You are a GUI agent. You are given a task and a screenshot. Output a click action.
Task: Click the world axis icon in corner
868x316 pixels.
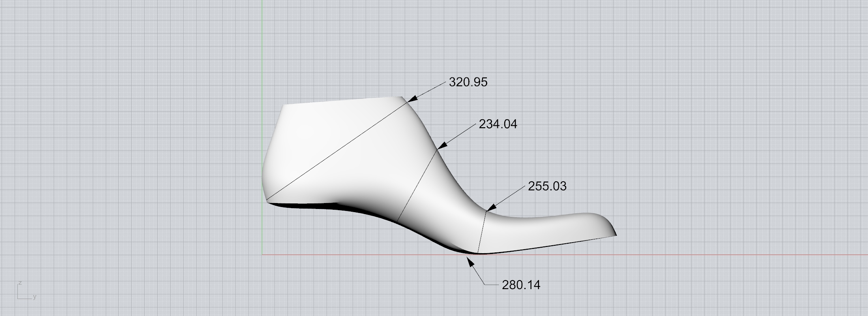pyautogui.click(x=26, y=291)
